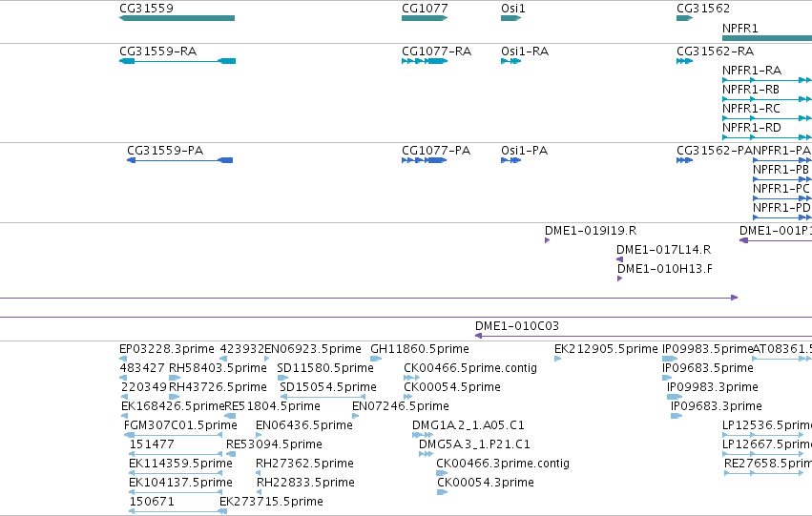The image size is (812, 516).
Task: Select the 151477 EST line
Action: pos(176,454)
